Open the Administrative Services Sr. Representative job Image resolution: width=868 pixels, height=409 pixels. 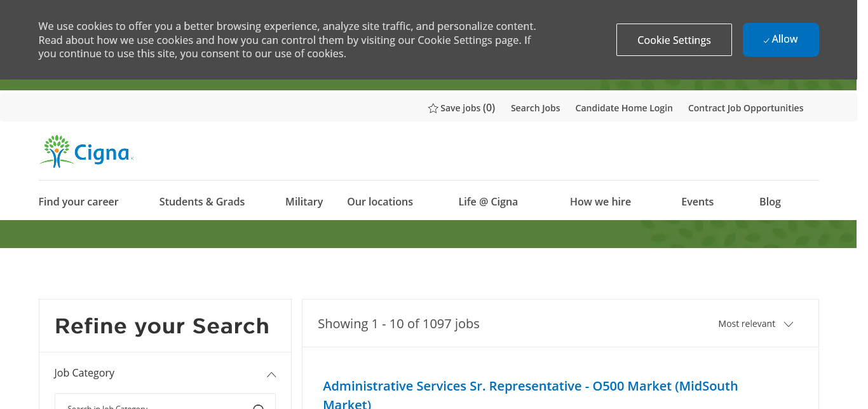530,386
